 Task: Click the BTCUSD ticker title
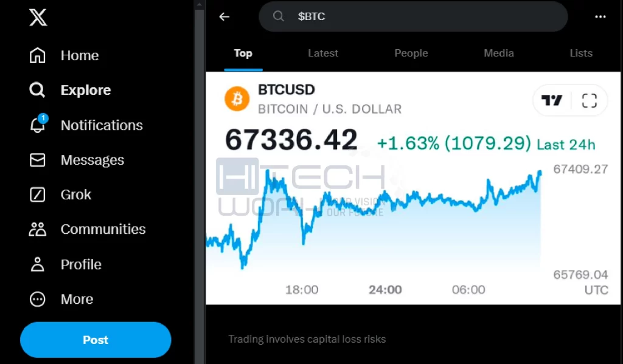(x=287, y=90)
